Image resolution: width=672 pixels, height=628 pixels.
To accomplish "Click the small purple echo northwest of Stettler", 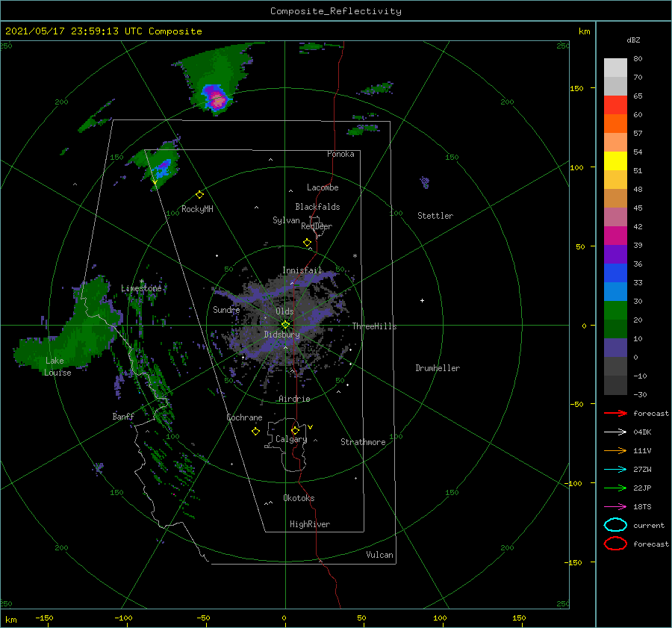I will pyautogui.click(x=425, y=182).
